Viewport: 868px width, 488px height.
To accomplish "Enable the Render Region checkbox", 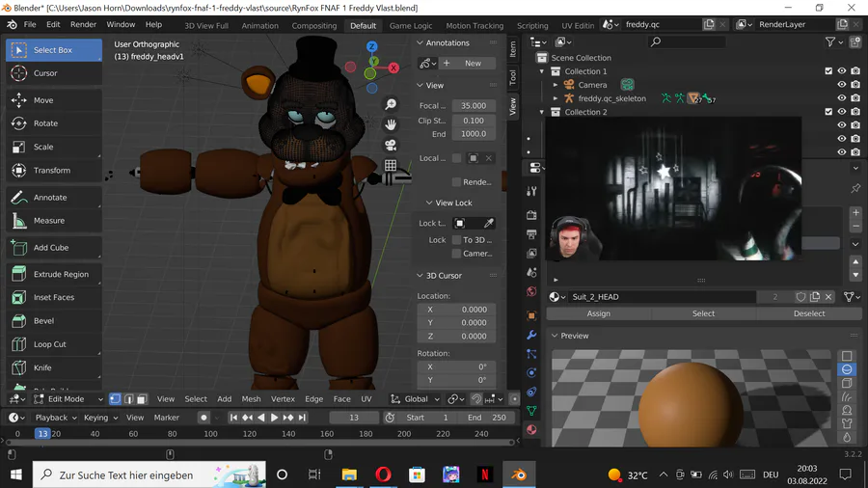I will click(457, 182).
